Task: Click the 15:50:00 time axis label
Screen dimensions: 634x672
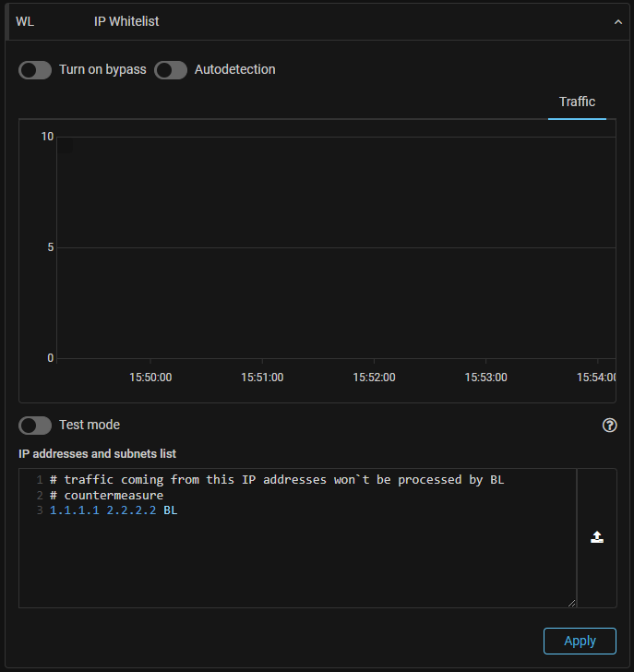Action: (150, 378)
